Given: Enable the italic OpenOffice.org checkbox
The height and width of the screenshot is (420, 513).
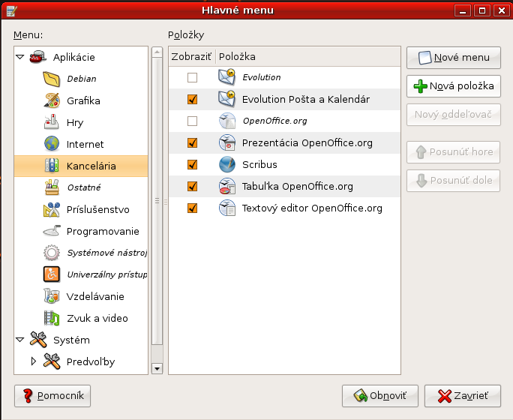Looking at the screenshot, I should [x=192, y=121].
